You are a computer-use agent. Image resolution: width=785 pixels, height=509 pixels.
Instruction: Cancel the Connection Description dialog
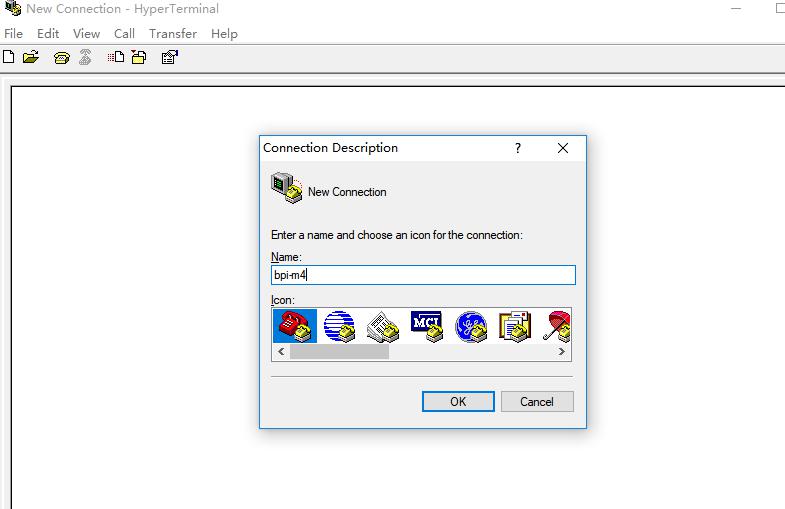536,401
